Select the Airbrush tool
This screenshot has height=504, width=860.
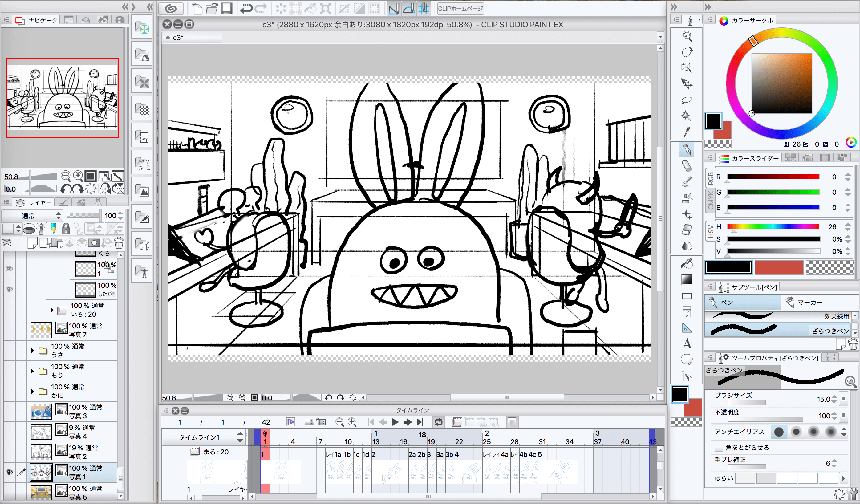click(x=687, y=197)
